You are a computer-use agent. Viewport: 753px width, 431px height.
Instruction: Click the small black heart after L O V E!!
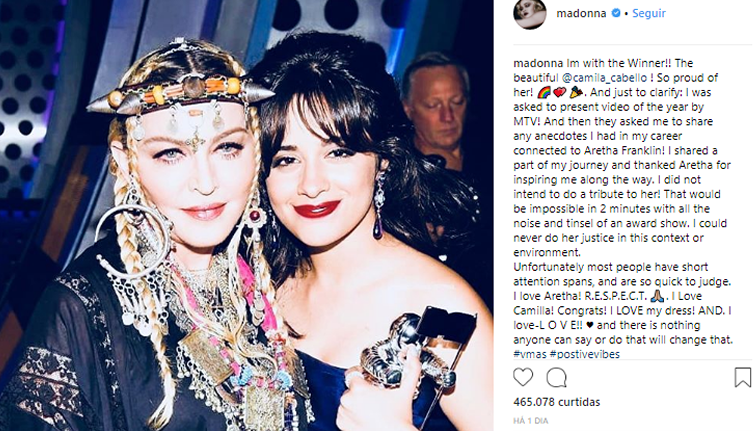590,325
